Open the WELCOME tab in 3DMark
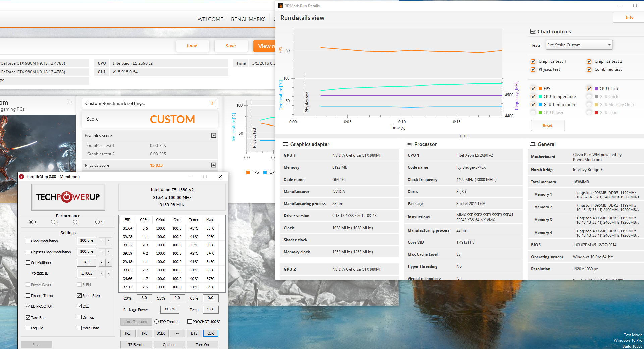Screen dimensions: 644x349 210,19
